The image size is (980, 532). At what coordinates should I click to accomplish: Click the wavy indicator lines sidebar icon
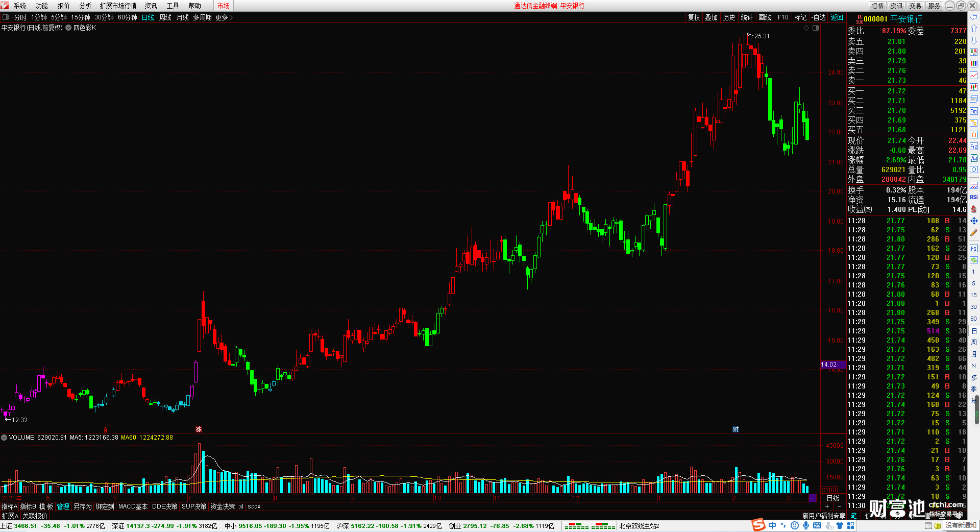coord(974,185)
